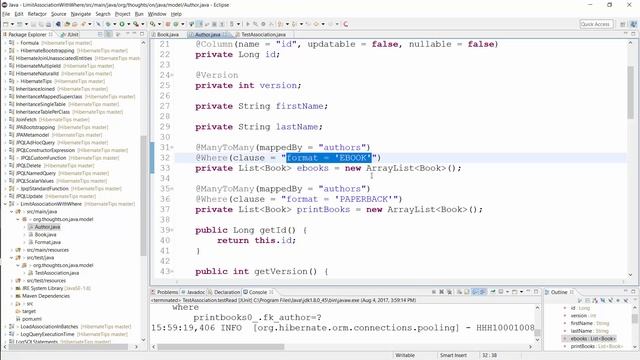Click the Run External Tools toolbar icon
640x360 pixels.
click(x=136, y=24)
